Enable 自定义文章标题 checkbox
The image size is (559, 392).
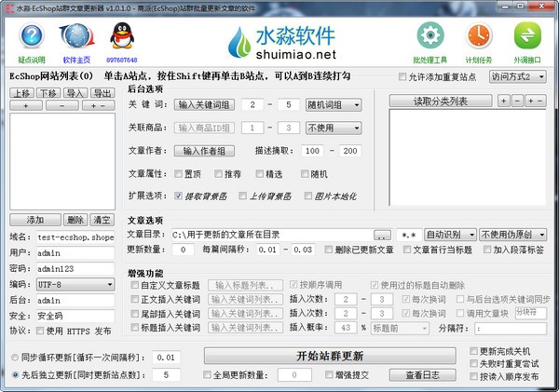coord(135,285)
